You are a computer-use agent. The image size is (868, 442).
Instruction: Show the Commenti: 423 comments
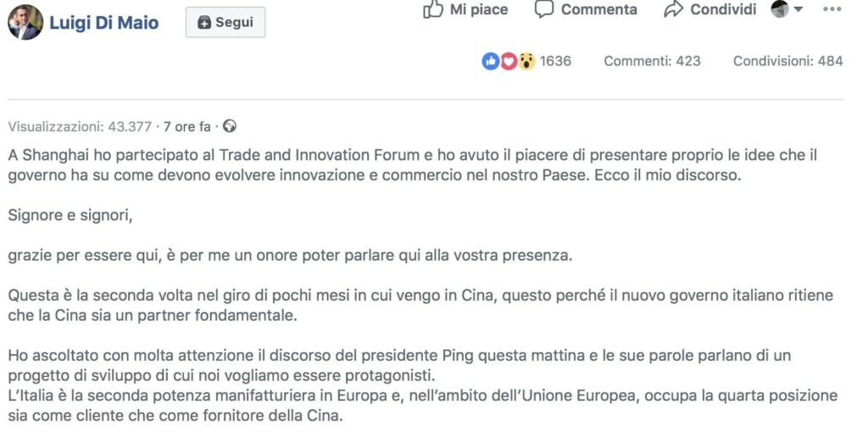coord(652,61)
